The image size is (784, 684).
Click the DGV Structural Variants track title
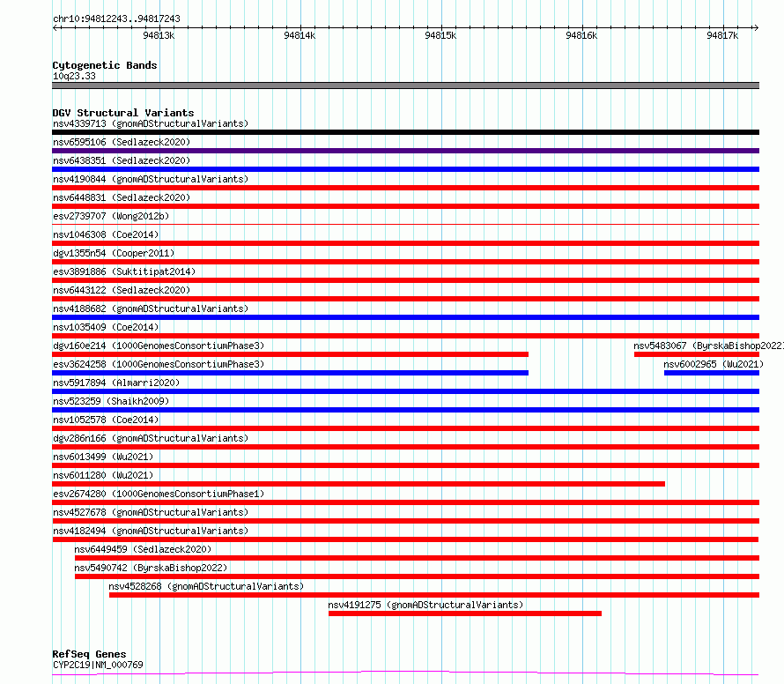[x=123, y=113]
